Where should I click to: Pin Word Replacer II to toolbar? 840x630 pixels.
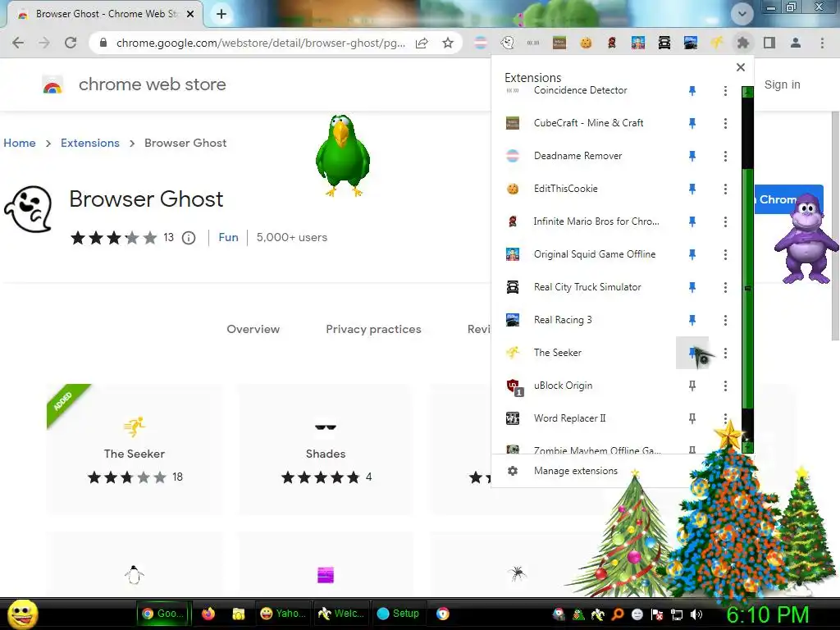[692, 418]
